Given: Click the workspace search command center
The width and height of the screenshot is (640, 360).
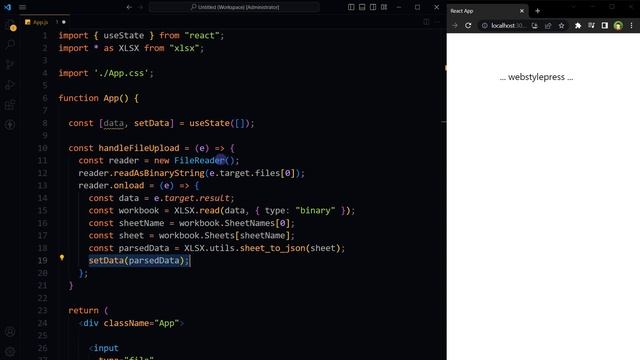Looking at the screenshot, I should point(234,7).
